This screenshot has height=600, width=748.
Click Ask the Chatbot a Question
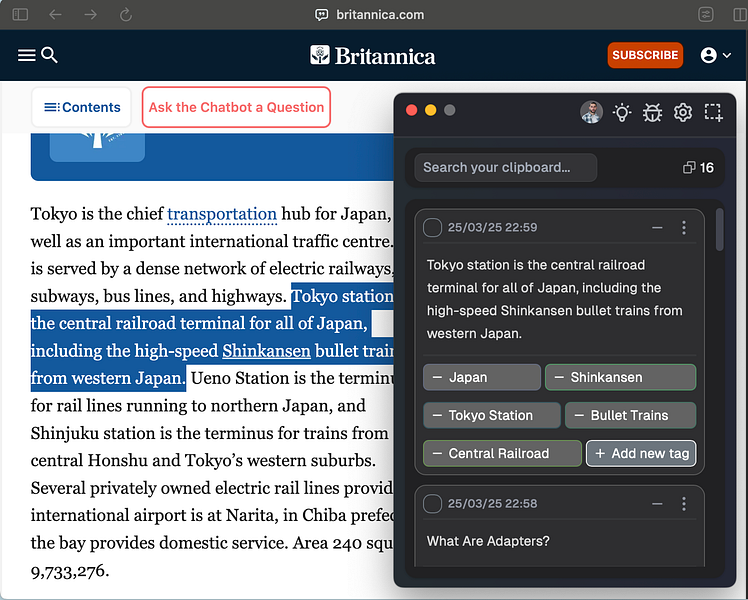pyautogui.click(x=236, y=107)
